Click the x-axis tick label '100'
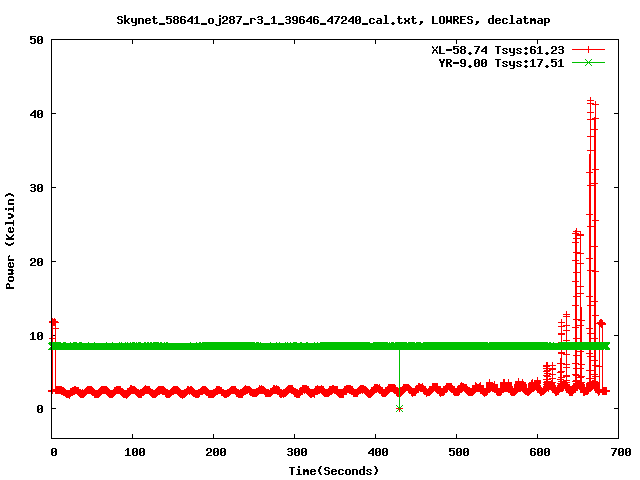Viewport: 640px width, 480px height. tap(135, 452)
